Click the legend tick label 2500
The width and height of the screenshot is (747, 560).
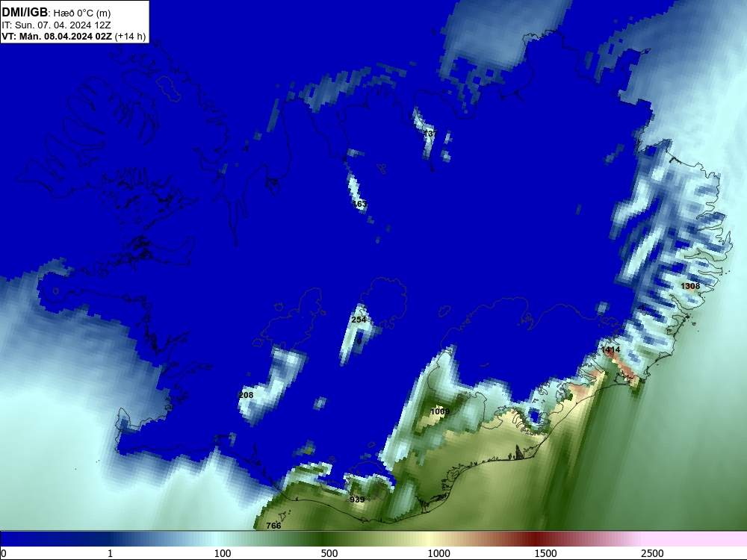[652, 553]
